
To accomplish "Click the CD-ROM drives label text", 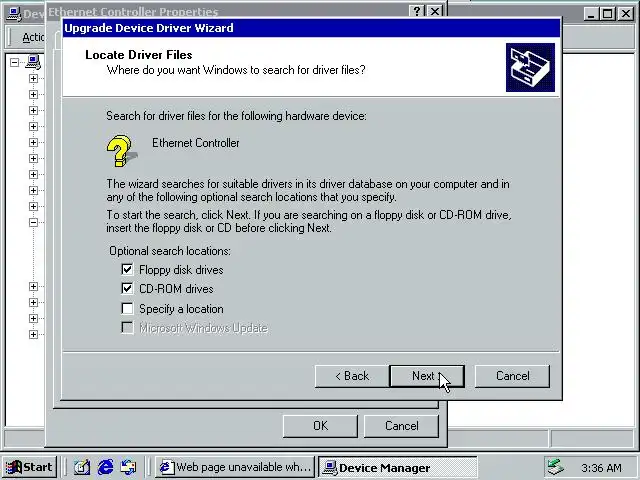I will [176, 289].
